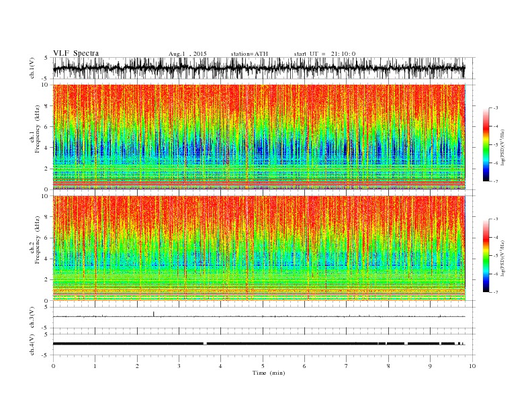Click the "Time (min)" axis label
This screenshot has width=532, height=411.
pos(269,373)
